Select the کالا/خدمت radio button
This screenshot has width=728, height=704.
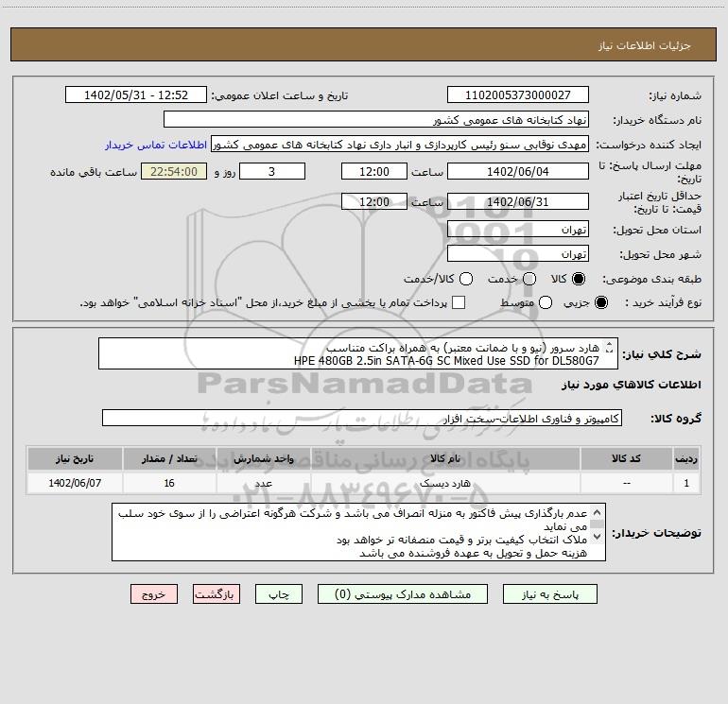466,279
